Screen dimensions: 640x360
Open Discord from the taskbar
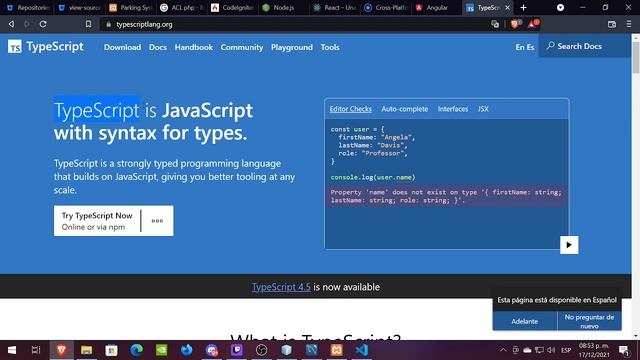[211, 350]
